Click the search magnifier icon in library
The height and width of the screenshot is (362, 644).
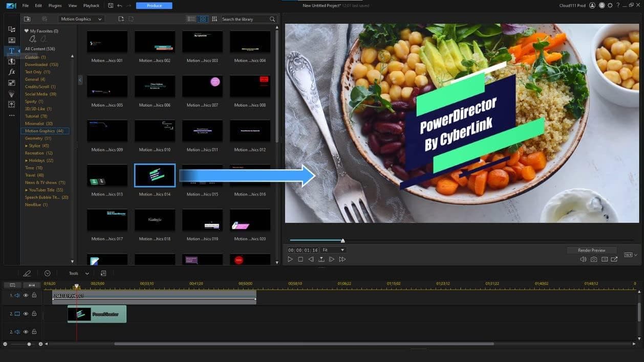[272, 19]
